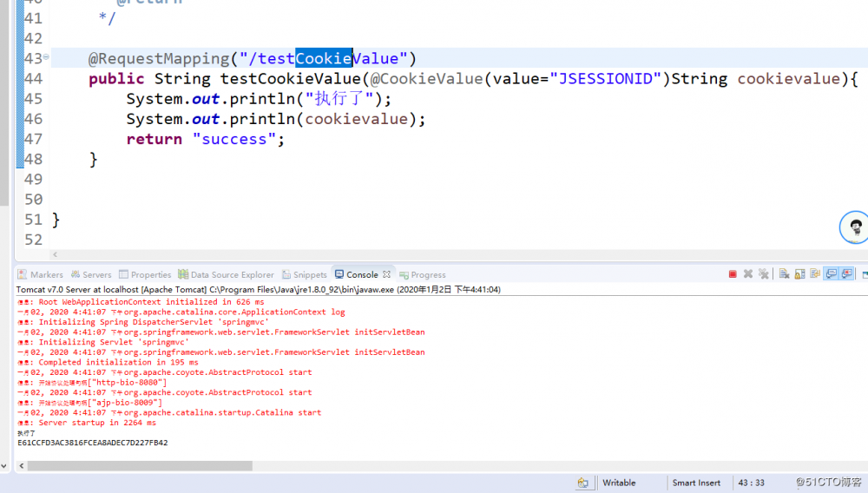
Task: Click the 'Completed initialization in 195 ms' line
Action: point(108,363)
